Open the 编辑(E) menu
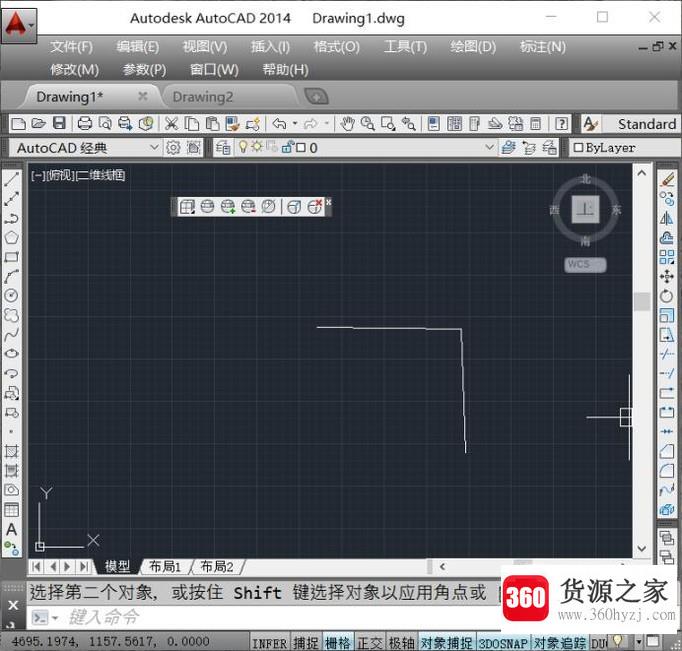Screen dimensions: 682x651 138,47
